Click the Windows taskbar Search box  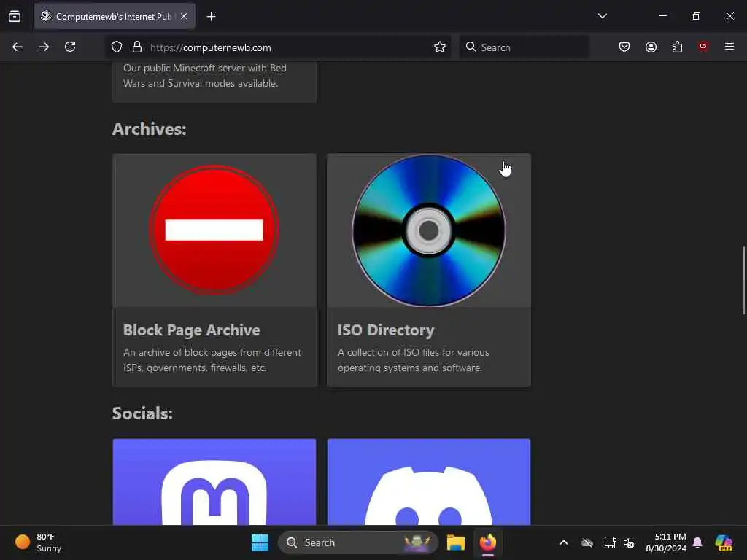point(357,542)
